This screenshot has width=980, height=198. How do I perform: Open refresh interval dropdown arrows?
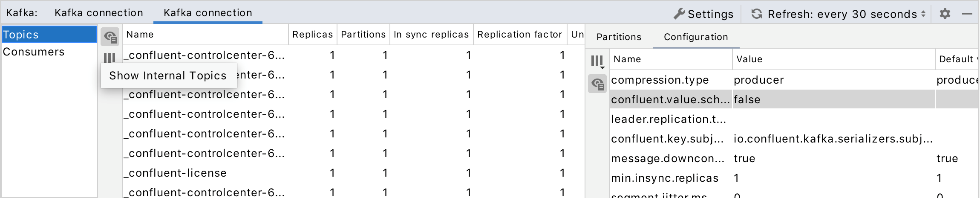pyautogui.click(x=923, y=14)
